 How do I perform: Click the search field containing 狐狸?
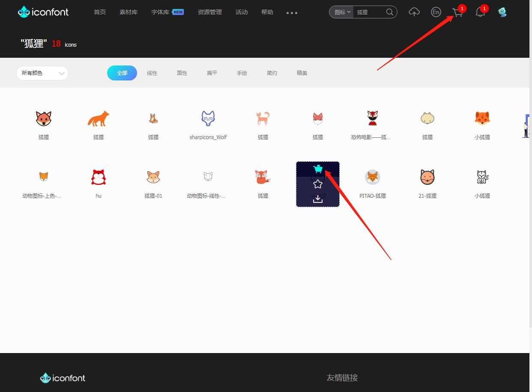pos(369,12)
